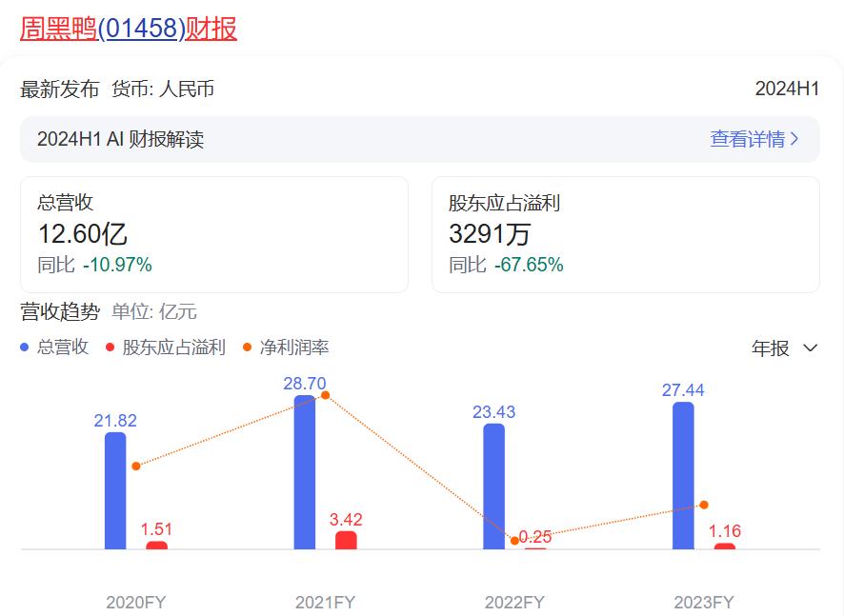This screenshot has height=616, width=844.
Task: Click the orange margin point for 2023FY
Action: click(704, 505)
